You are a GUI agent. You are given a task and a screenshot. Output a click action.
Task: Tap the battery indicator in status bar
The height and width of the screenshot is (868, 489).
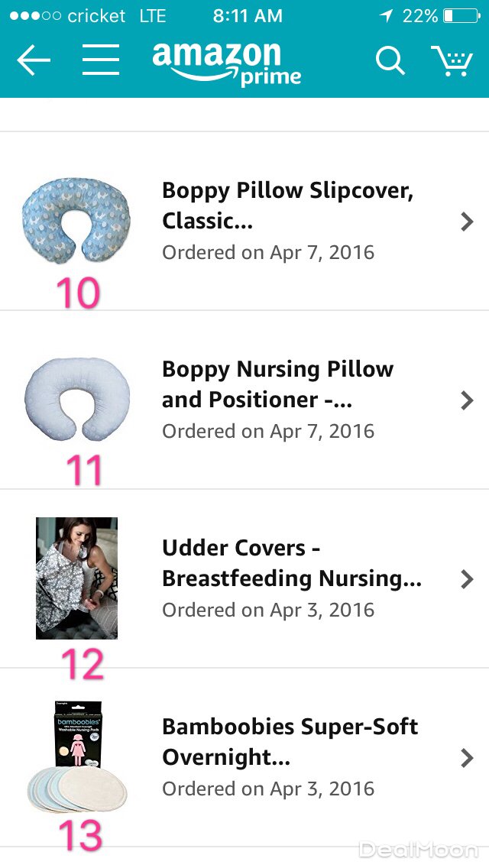pos(459,16)
